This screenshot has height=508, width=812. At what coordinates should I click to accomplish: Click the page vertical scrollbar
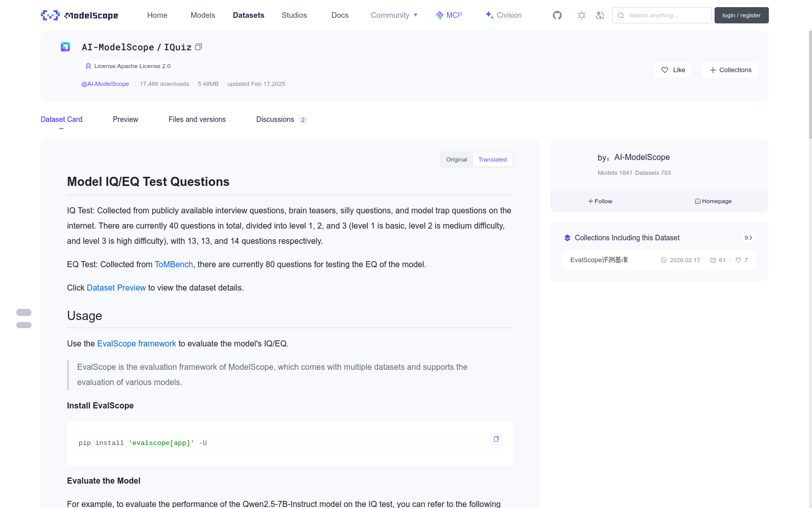[810, 84]
